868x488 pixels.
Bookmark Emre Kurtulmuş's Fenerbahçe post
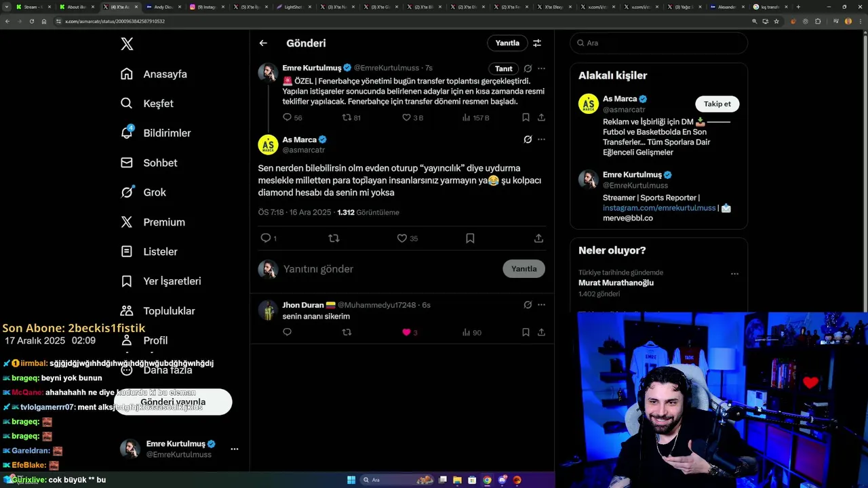point(526,117)
